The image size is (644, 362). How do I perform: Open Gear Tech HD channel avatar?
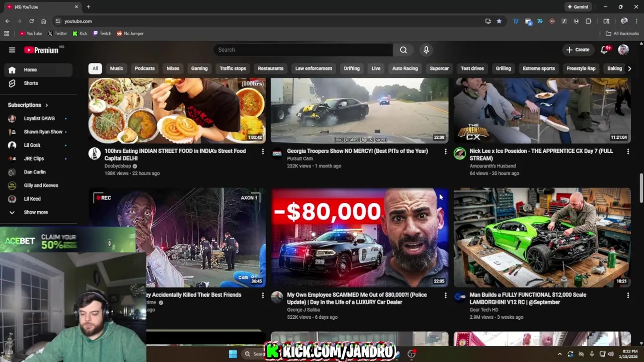tap(460, 297)
